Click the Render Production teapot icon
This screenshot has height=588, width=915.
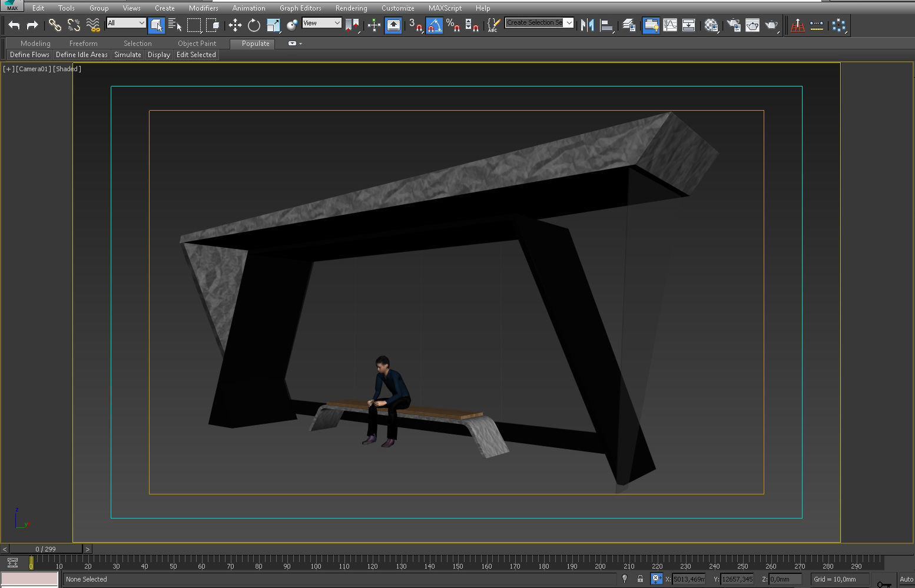(771, 25)
